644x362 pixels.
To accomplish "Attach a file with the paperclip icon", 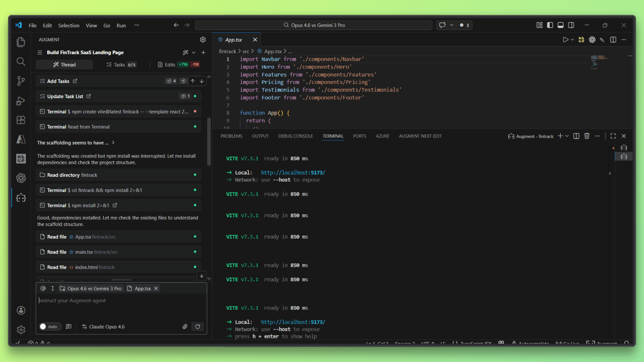I will click(185, 326).
